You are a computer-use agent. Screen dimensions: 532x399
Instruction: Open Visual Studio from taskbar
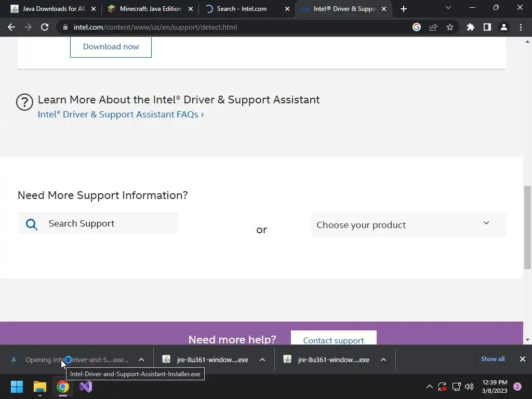[x=86, y=387]
